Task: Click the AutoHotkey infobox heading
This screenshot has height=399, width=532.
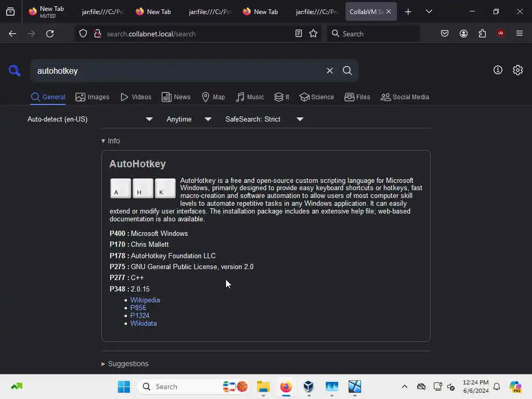Action: [x=137, y=164]
